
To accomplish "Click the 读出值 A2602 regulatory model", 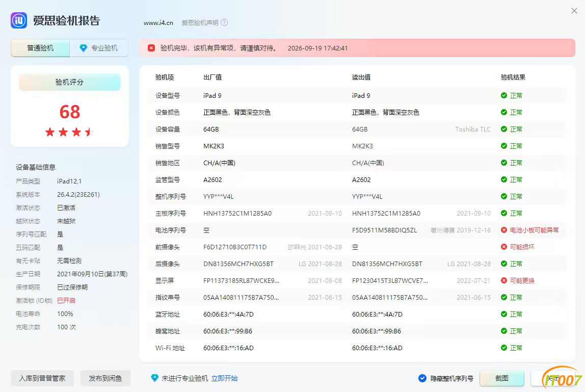I will pos(361,179).
